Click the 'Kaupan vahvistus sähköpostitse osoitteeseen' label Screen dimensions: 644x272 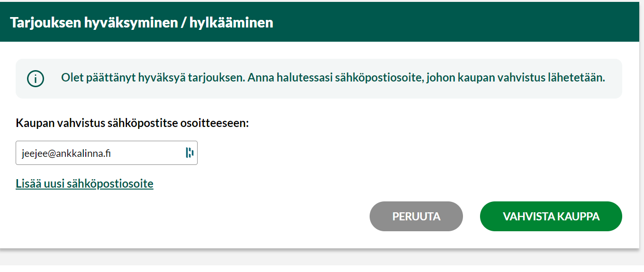132,123
